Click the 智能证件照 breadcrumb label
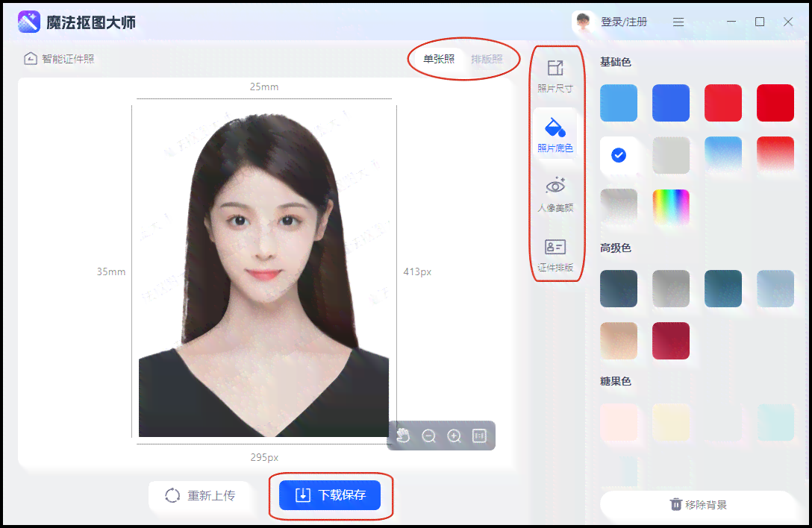The image size is (812, 528). pos(68,59)
